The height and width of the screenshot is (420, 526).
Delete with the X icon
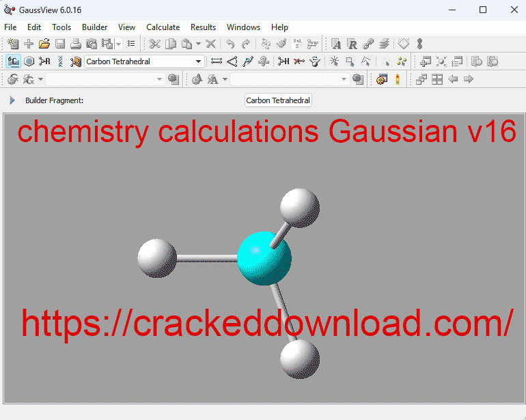[x=210, y=44]
